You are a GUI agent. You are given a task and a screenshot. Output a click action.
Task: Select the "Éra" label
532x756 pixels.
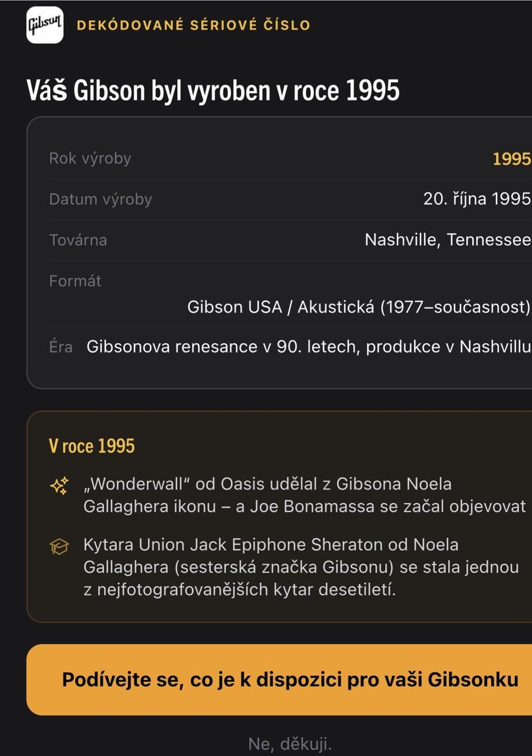61,347
